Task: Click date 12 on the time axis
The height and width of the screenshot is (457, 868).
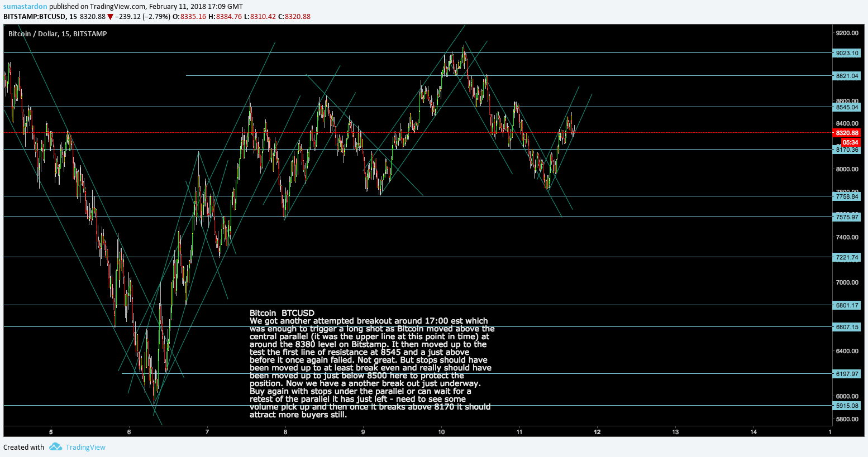Action: point(597,432)
